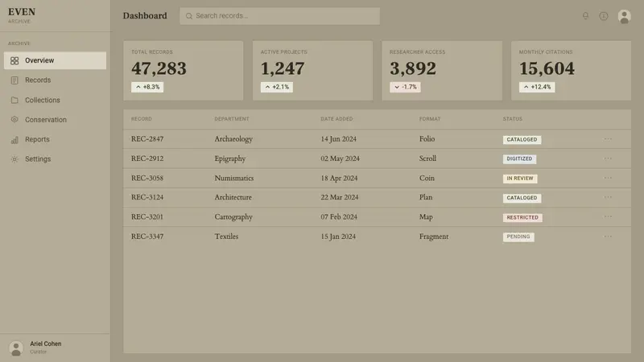
Task: Click the -1.7% Researcher Access badge
Action: [406, 87]
